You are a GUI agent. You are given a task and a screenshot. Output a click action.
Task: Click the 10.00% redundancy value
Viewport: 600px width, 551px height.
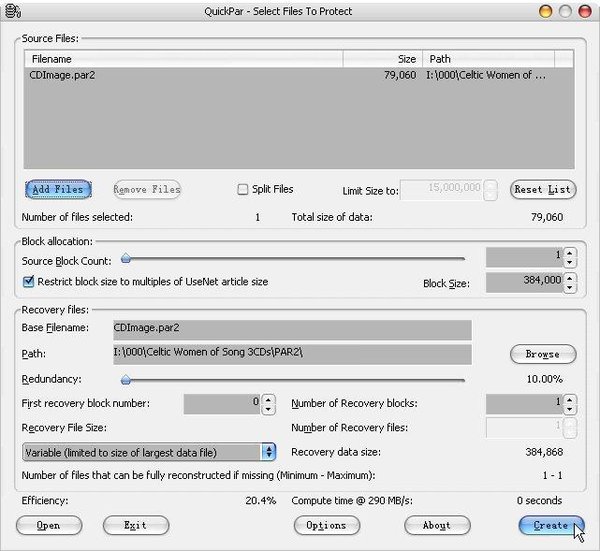(x=545, y=379)
